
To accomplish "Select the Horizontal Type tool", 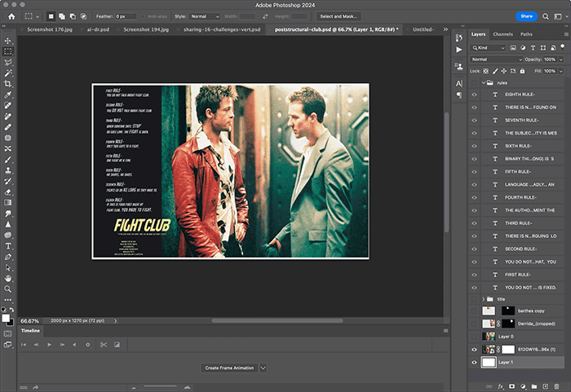I will point(8,245).
